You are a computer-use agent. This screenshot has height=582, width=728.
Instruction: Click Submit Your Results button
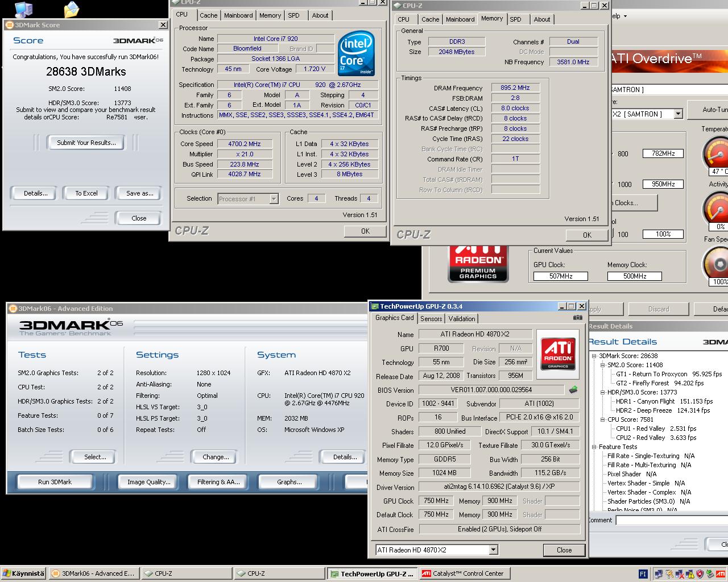pos(86,143)
